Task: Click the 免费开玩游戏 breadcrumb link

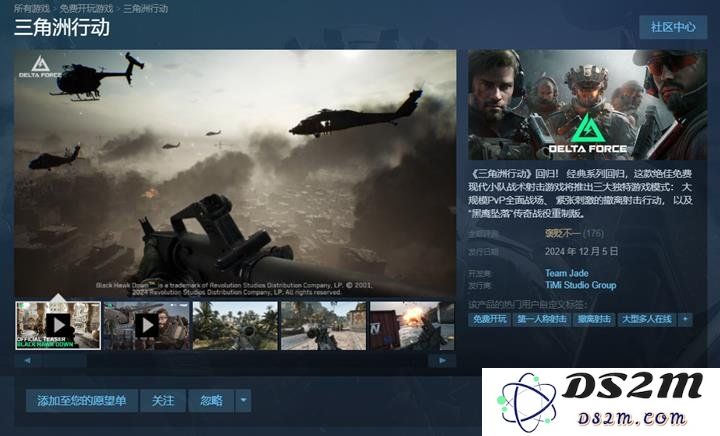Action: [x=86, y=8]
